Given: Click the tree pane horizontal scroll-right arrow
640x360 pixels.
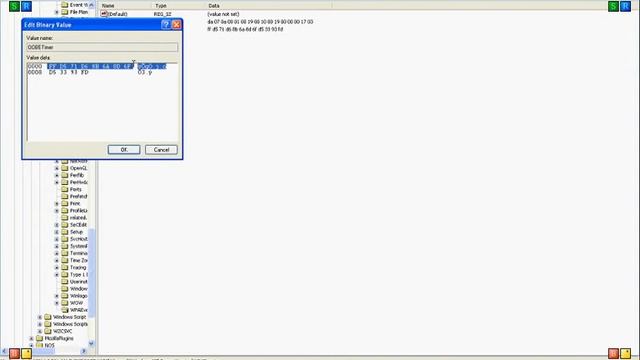Looking at the screenshot, I should (84, 351).
